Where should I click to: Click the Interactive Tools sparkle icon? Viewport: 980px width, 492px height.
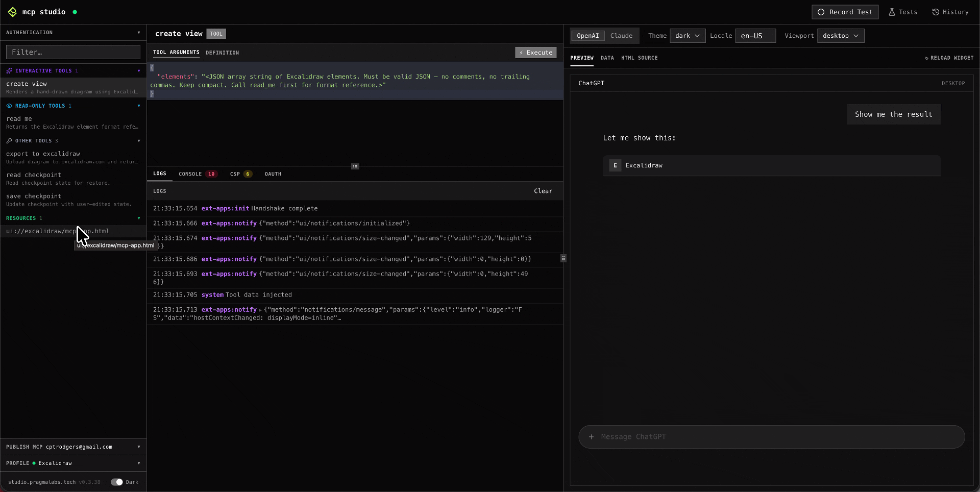pos(9,71)
